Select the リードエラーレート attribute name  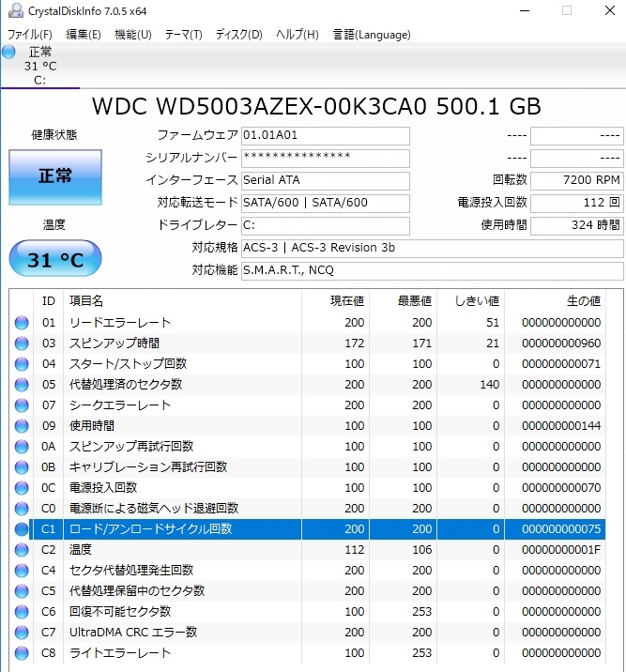click(x=120, y=323)
